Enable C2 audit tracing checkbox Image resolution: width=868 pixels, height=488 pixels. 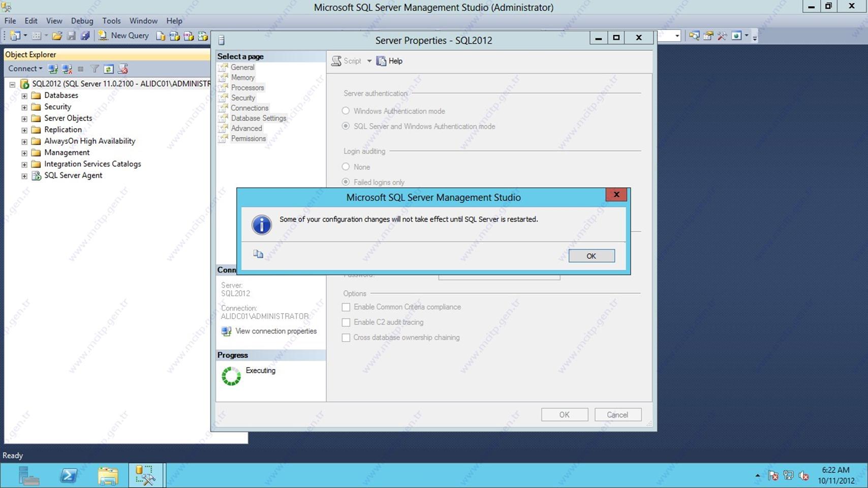tap(346, 322)
